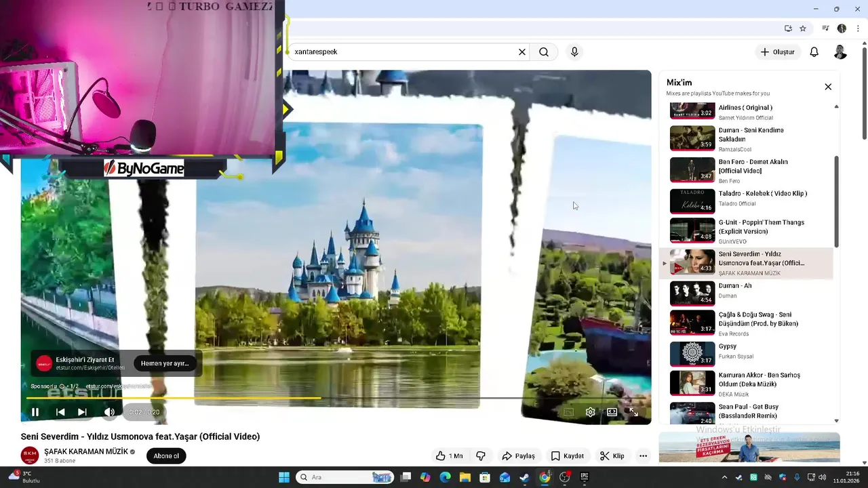Switch to theater mode

point(612,412)
